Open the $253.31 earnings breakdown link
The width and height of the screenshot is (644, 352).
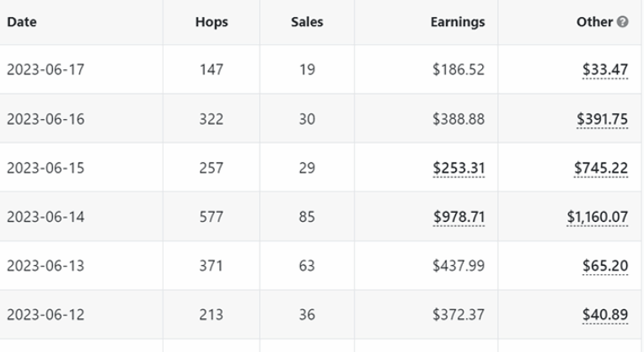[x=459, y=168]
